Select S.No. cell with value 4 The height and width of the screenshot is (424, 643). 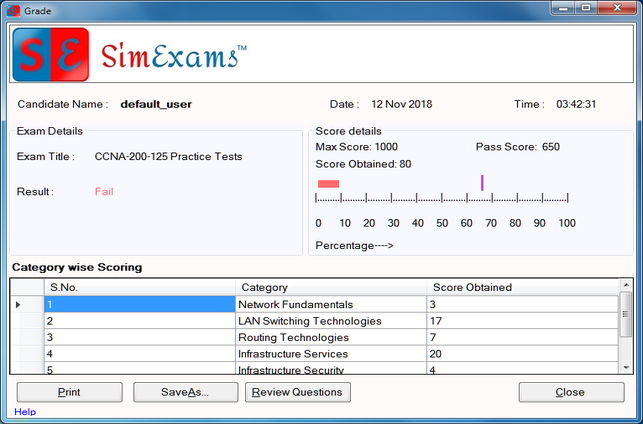(139, 354)
